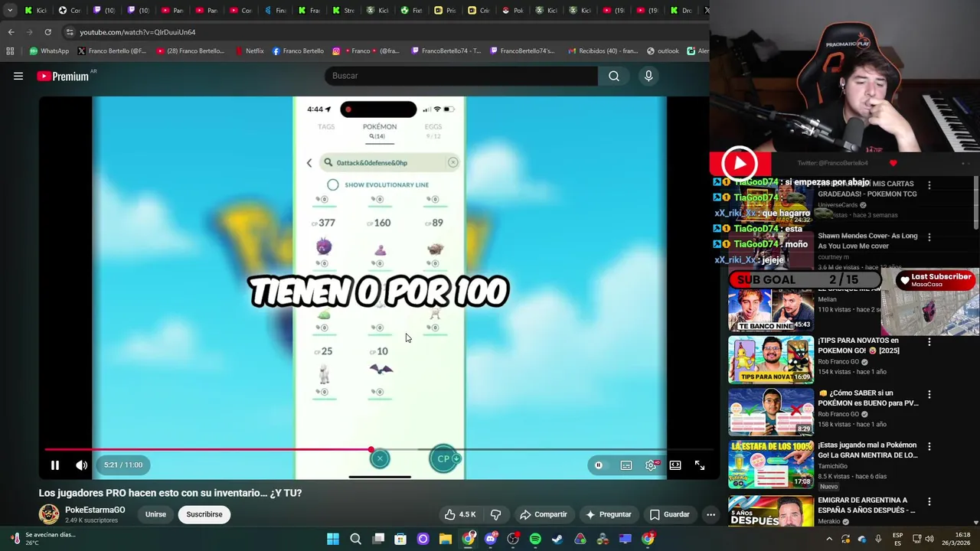Open the apps grid in bookmarks bar

[x=10, y=51]
